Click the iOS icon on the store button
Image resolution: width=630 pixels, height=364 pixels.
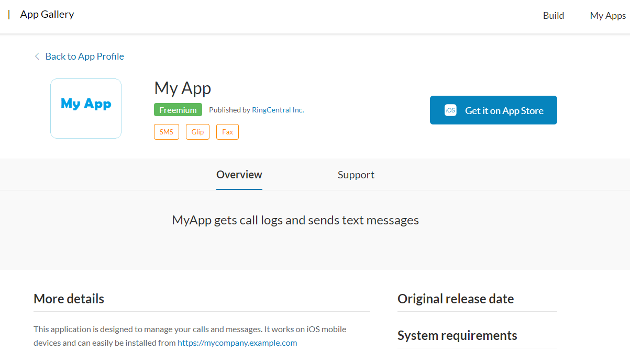pyautogui.click(x=450, y=110)
